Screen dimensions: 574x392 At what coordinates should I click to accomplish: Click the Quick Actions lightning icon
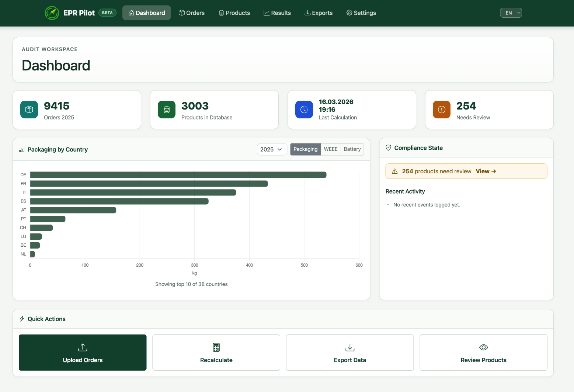click(22, 319)
